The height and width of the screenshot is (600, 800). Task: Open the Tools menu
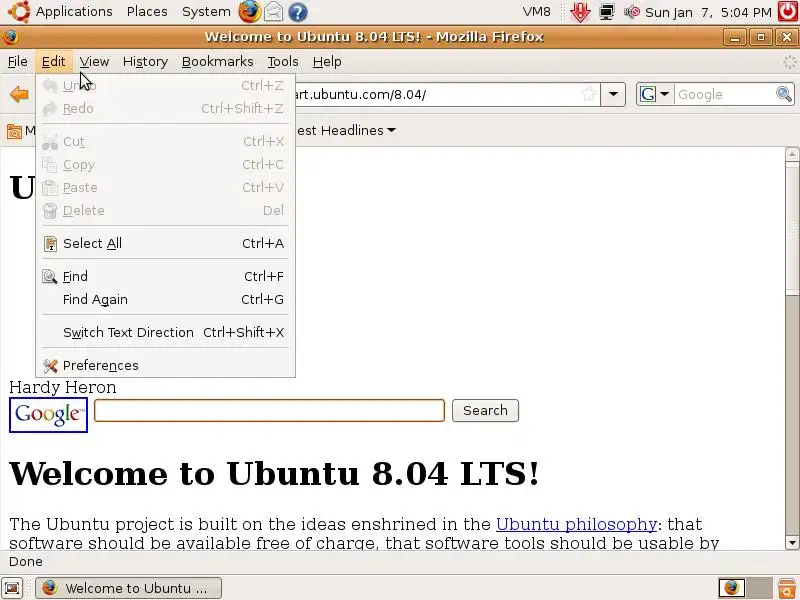click(x=283, y=62)
